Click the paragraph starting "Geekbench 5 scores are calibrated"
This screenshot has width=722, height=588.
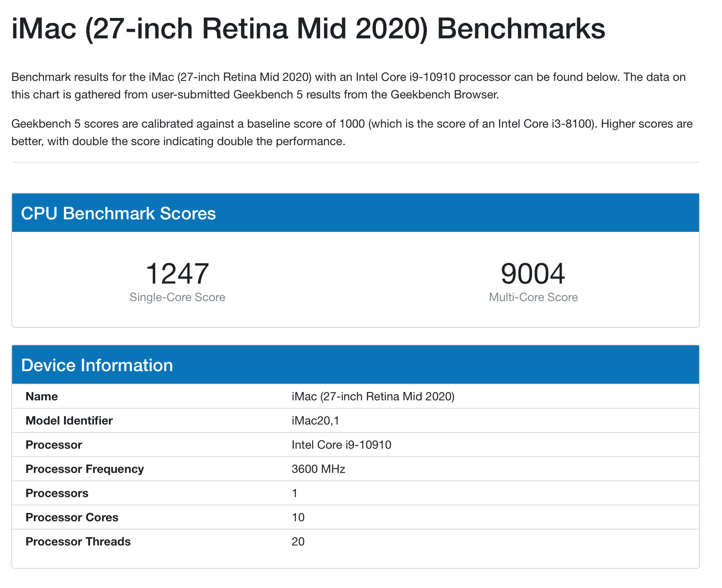pyautogui.click(x=352, y=133)
